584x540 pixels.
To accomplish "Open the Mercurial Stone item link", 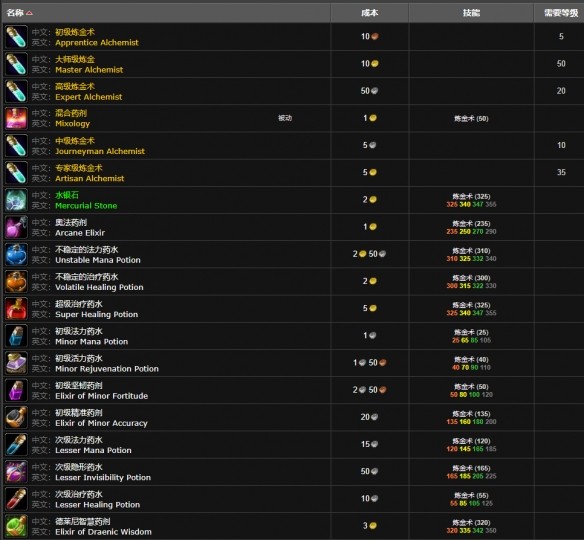I will click(x=86, y=206).
